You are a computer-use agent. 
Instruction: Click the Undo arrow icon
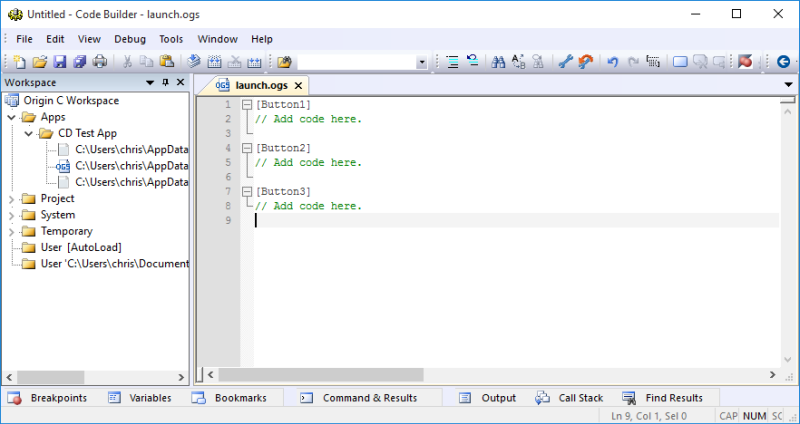[612, 62]
